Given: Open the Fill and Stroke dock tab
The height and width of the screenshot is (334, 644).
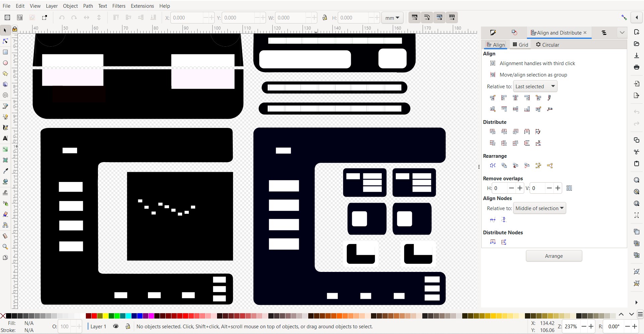Looking at the screenshot, I should pyautogui.click(x=493, y=33).
